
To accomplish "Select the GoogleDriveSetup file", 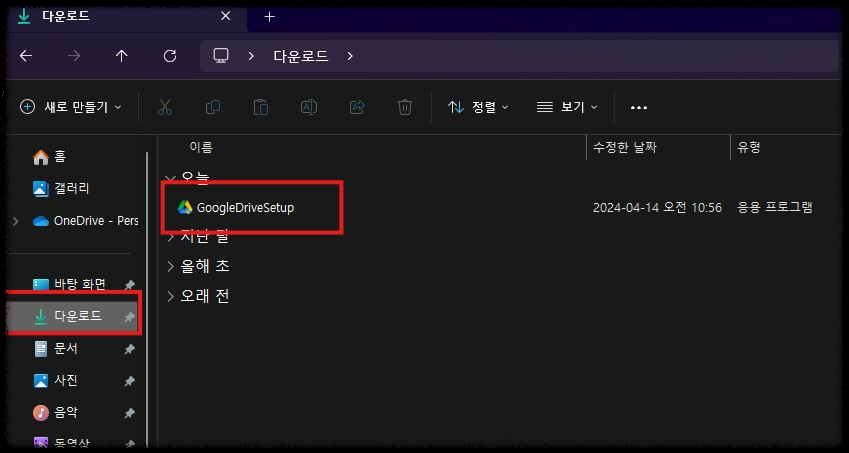I will coord(245,207).
